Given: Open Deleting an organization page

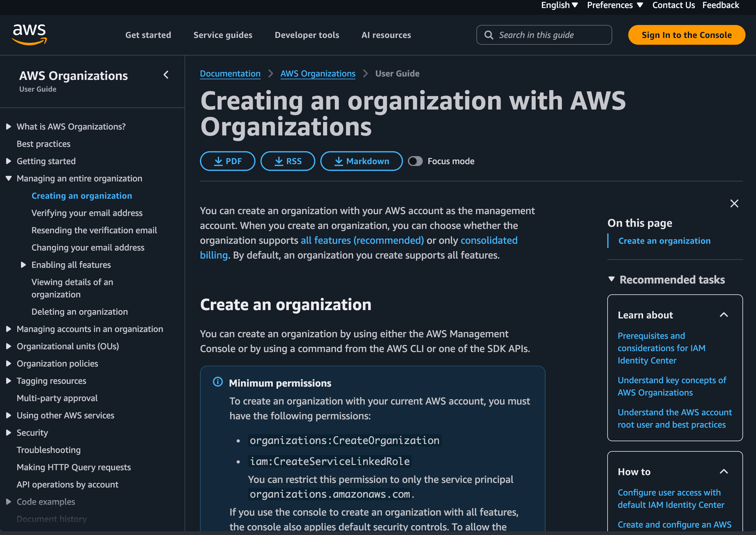Looking at the screenshot, I should pos(79,312).
